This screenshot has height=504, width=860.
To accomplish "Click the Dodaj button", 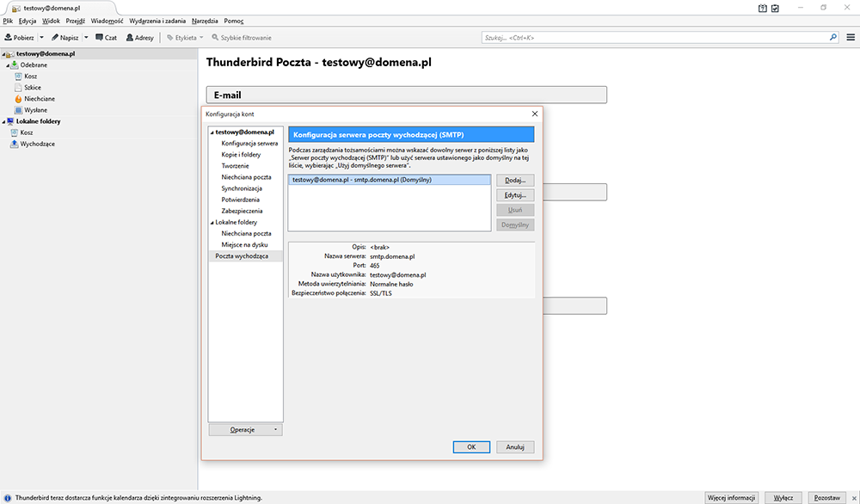I will click(515, 180).
